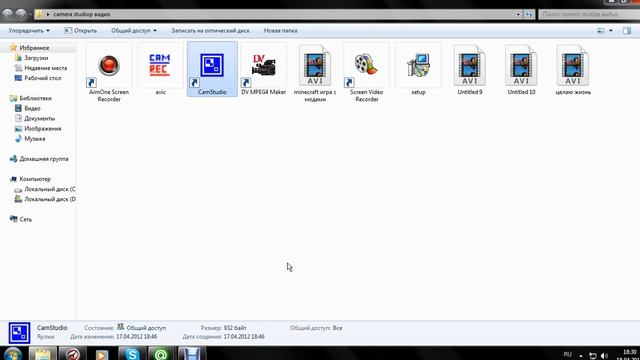This screenshot has height=360, width=640.
Task: Click the camera studiop видео address path
Action: (x=82, y=14)
